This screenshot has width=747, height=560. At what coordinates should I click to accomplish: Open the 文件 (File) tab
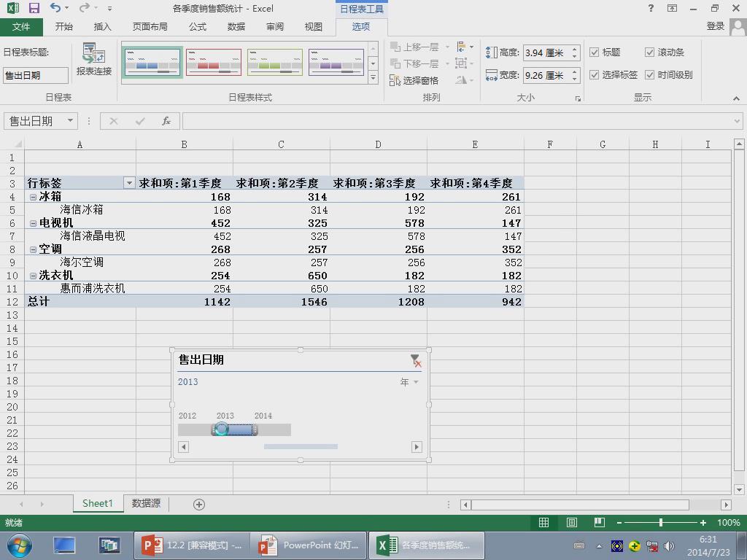(21, 27)
